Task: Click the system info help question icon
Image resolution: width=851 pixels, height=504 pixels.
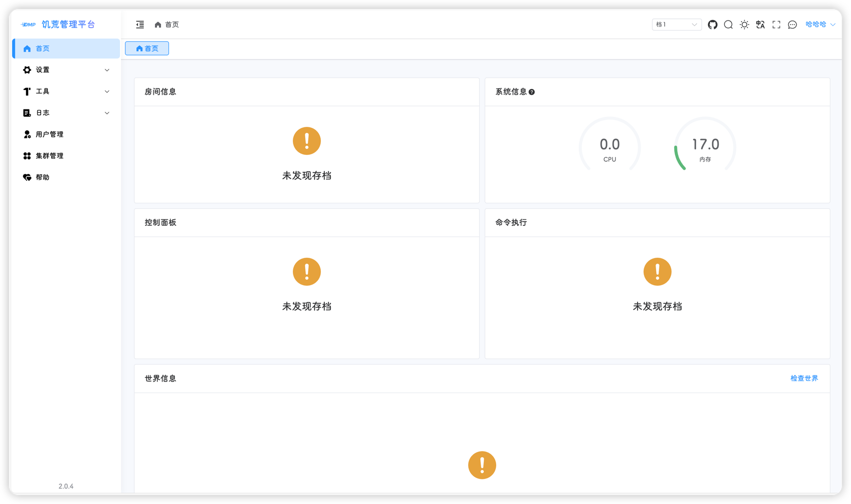Action: 532,92
